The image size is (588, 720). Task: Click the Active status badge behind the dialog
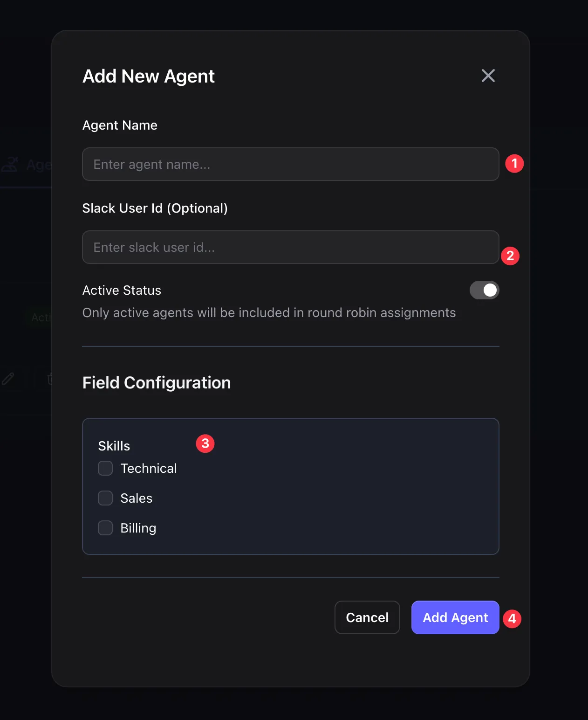click(42, 317)
